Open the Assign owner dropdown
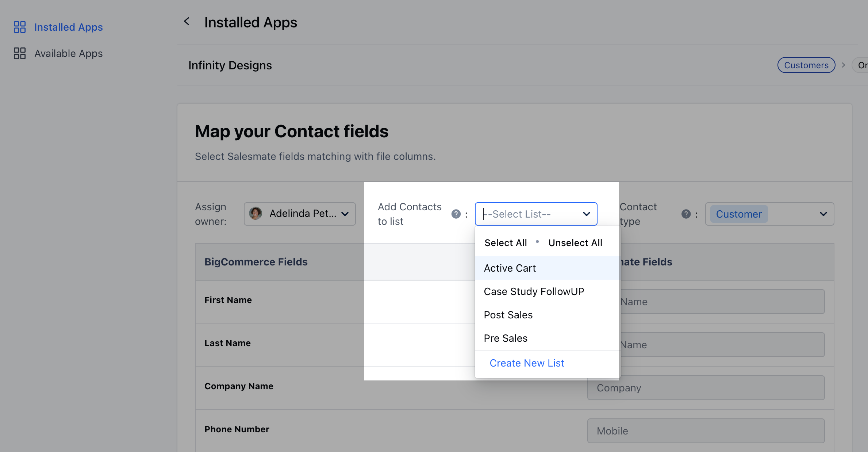This screenshot has width=868, height=452. pyautogui.click(x=300, y=214)
